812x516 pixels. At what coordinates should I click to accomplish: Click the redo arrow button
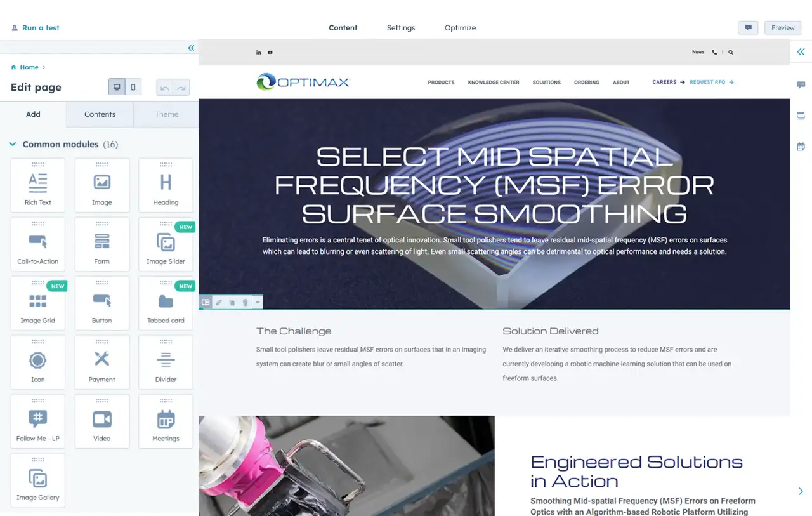click(x=181, y=88)
